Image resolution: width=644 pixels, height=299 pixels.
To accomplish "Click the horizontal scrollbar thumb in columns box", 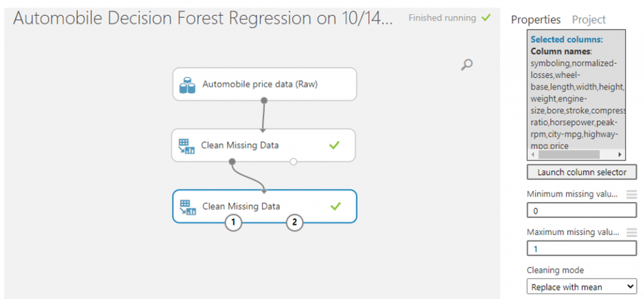I will click(569, 155).
